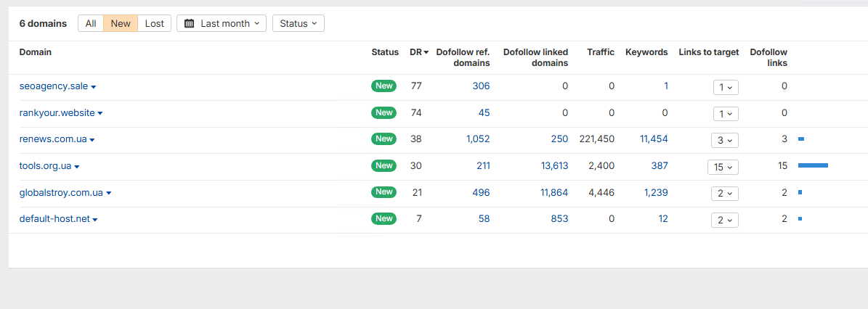Select the Lost domains filter
Viewport: 868px width, 309px height.
pos(154,23)
